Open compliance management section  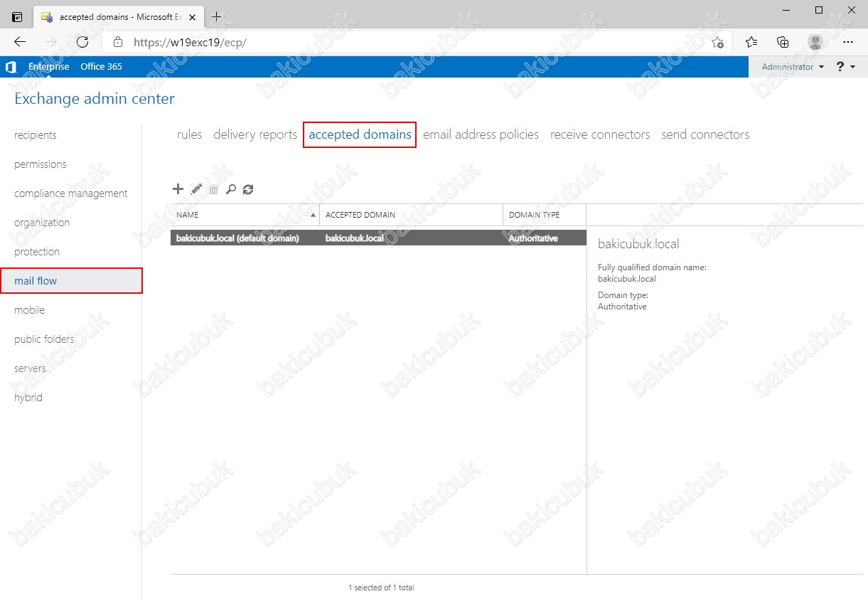click(x=71, y=193)
